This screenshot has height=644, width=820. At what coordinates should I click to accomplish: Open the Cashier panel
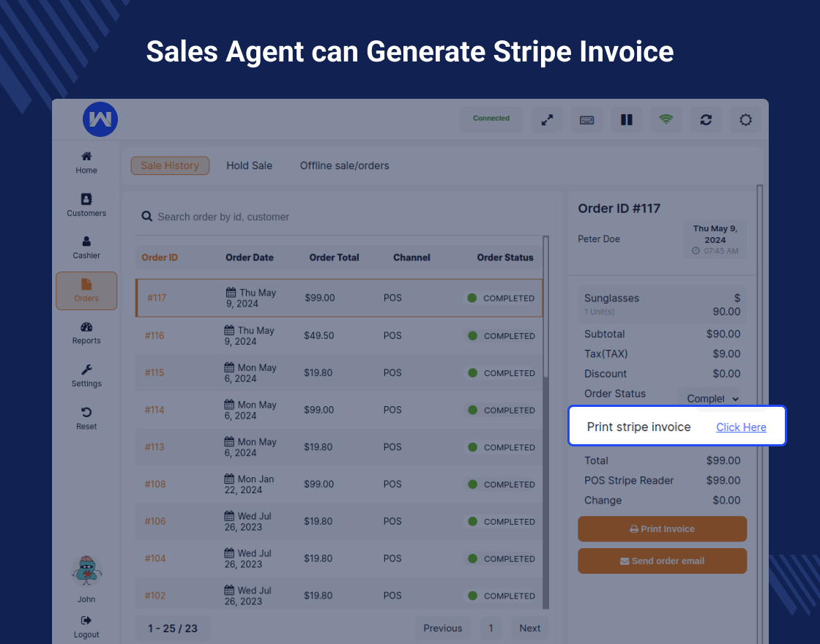86,248
